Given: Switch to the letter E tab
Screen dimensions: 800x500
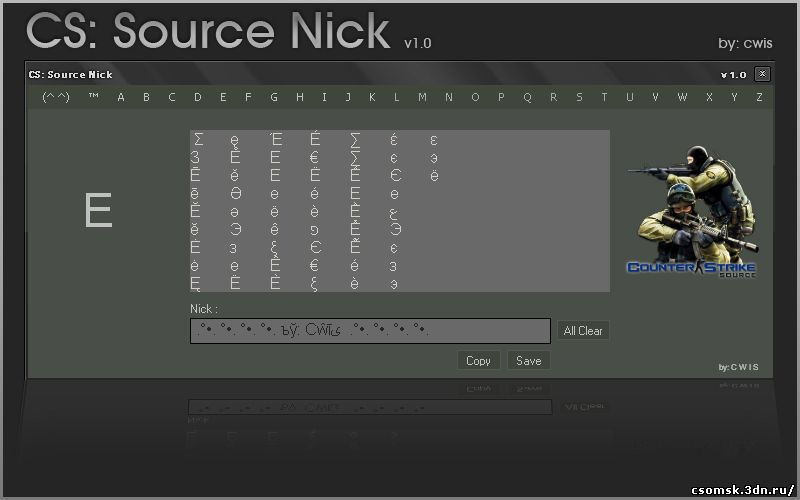Looking at the screenshot, I should [223, 97].
